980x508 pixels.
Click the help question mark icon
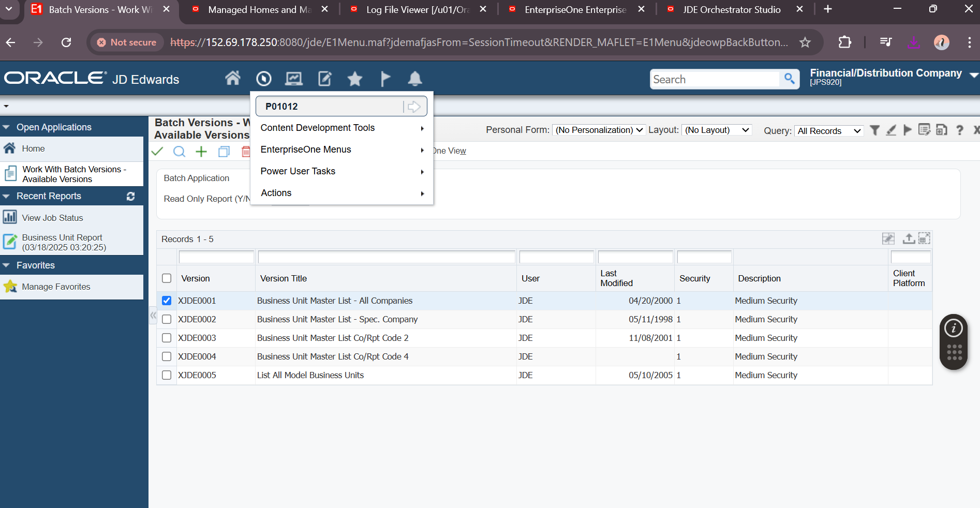pyautogui.click(x=960, y=130)
